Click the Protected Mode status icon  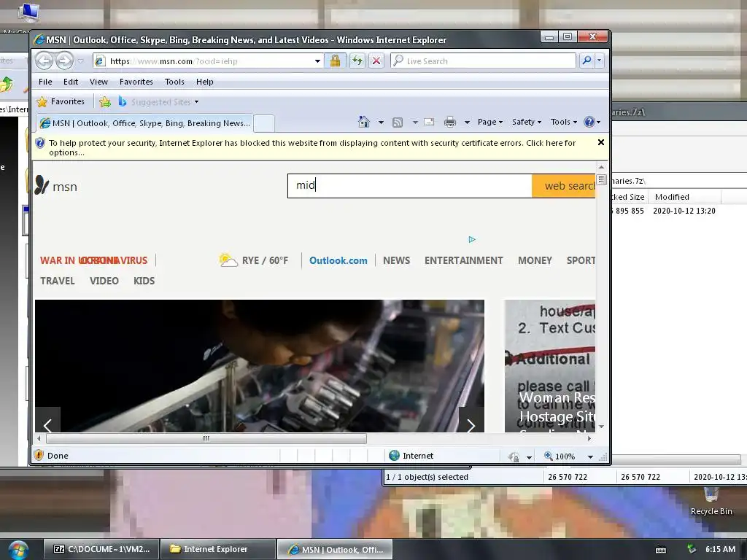click(514, 456)
